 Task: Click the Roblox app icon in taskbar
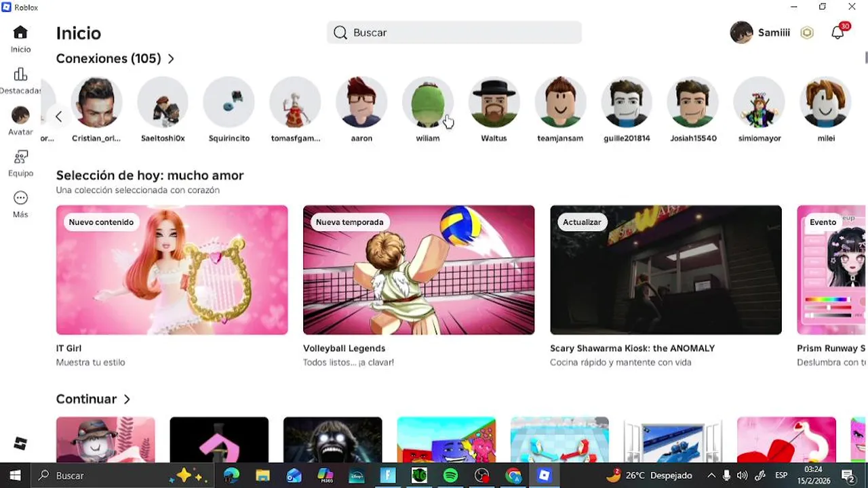click(545, 476)
